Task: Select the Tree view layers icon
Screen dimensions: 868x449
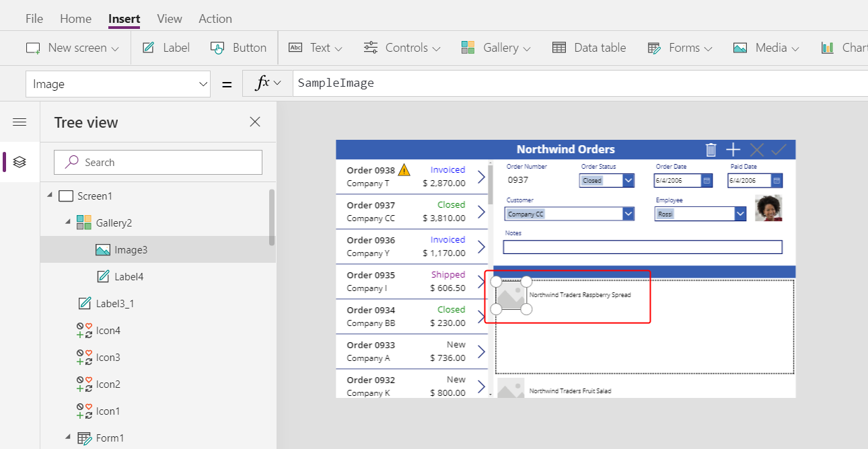Action: click(20, 162)
